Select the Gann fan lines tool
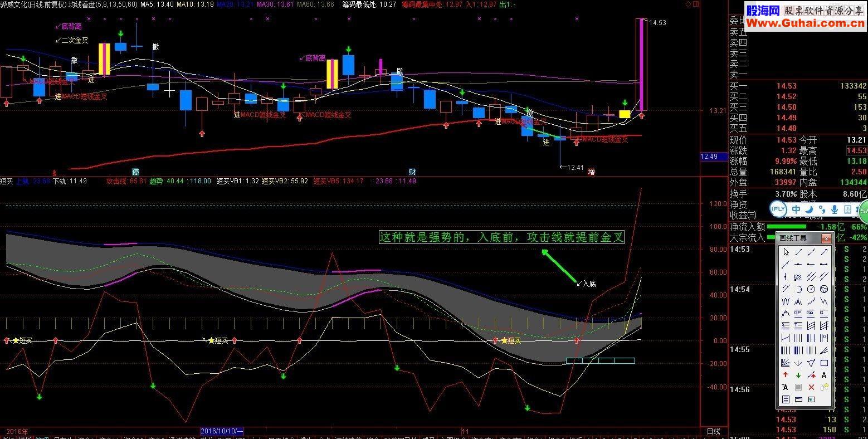The width and height of the screenshot is (868, 439). pyautogui.click(x=786, y=362)
